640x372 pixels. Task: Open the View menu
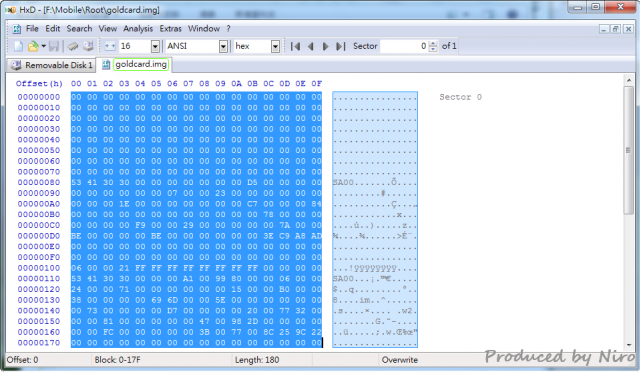[x=108, y=29]
